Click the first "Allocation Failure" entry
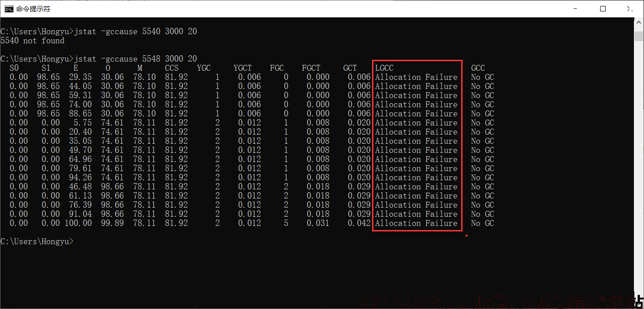 pyautogui.click(x=416, y=77)
